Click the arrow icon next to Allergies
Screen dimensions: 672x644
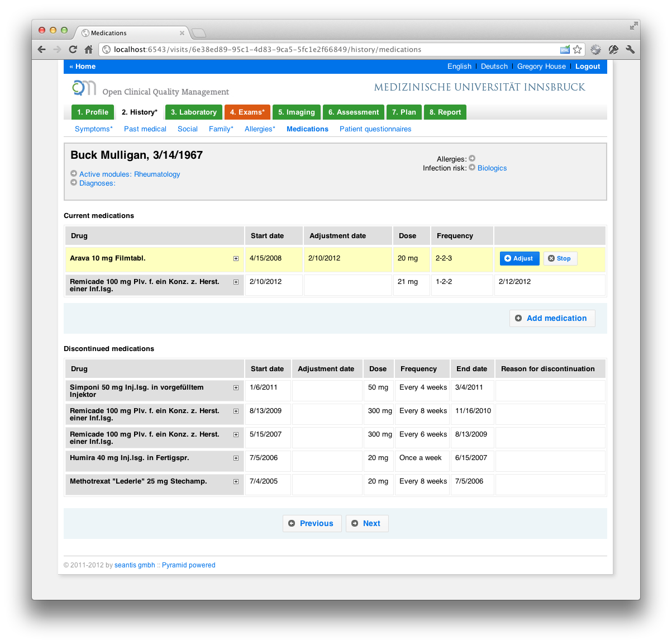click(472, 158)
